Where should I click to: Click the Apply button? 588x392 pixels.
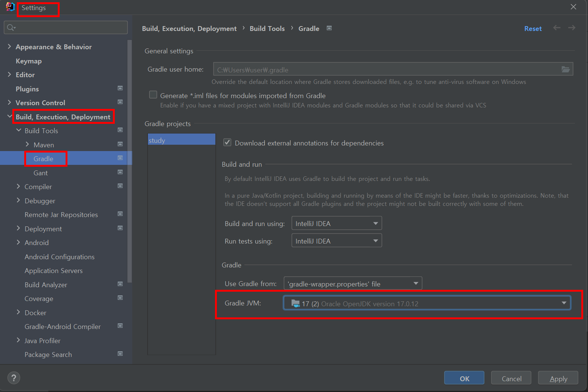(x=558, y=378)
